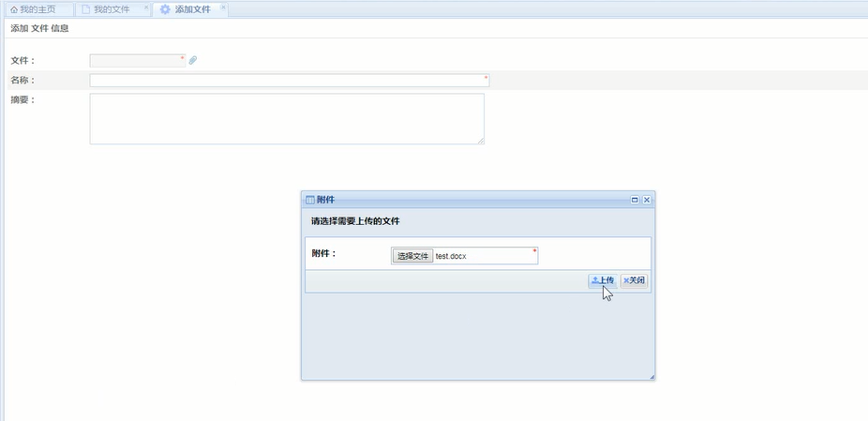The image size is (868, 421).
Task: Click the 关闭 button in dialog
Action: coord(634,281)
